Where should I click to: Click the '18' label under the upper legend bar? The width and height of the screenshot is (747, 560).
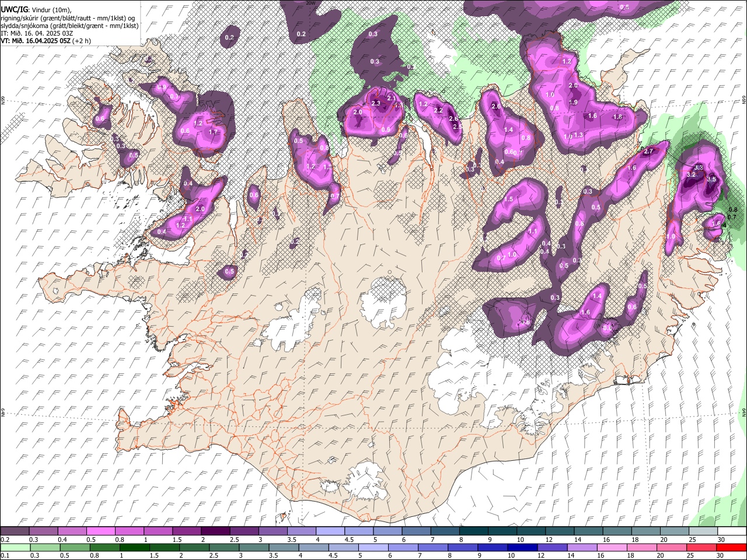click(x=634, y=540)
